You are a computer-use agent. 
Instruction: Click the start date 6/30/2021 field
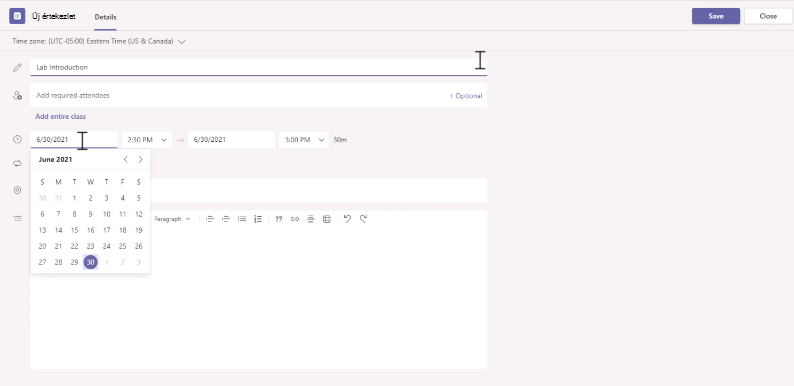(74, 140)
